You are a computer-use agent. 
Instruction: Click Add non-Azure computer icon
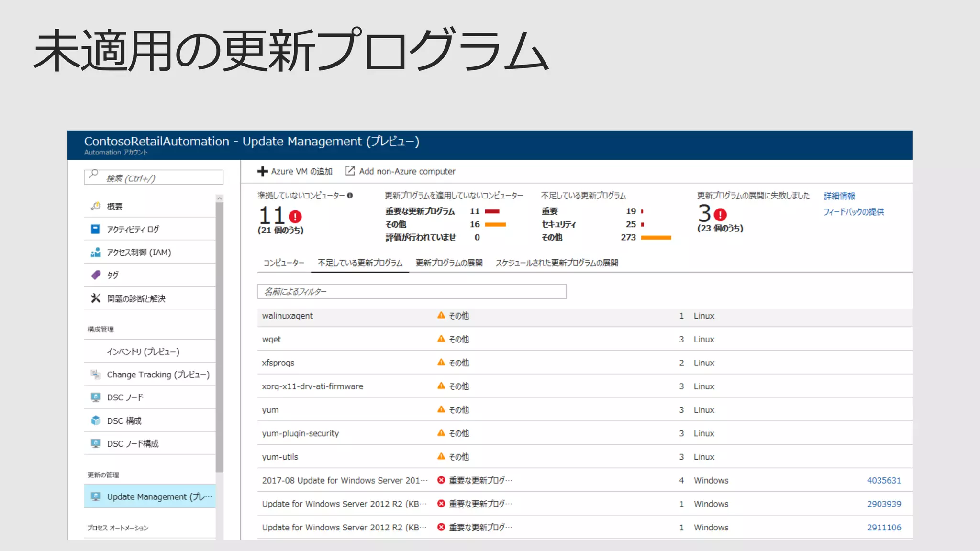coord(350,171)
